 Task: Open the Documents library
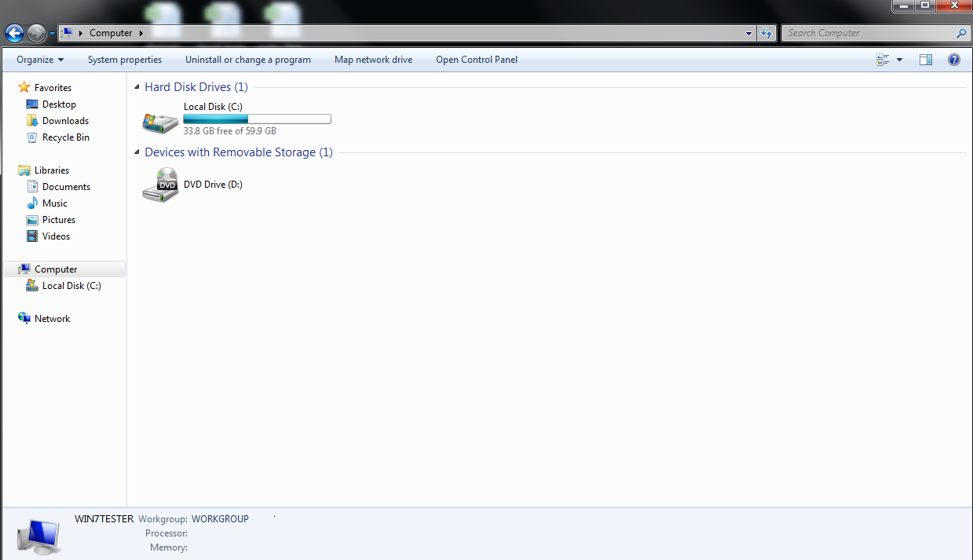66,187
